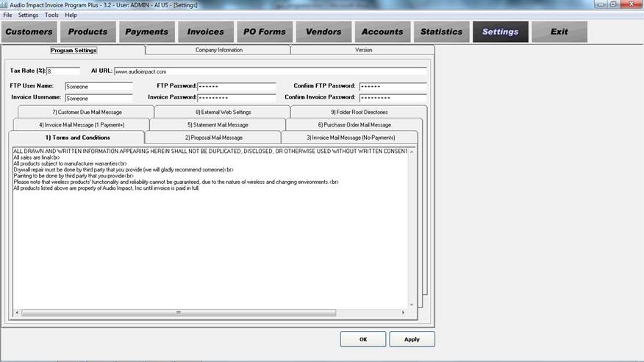Open PO Forms section
This screenshot has height=362, width=644.
(x=265, y=32)
